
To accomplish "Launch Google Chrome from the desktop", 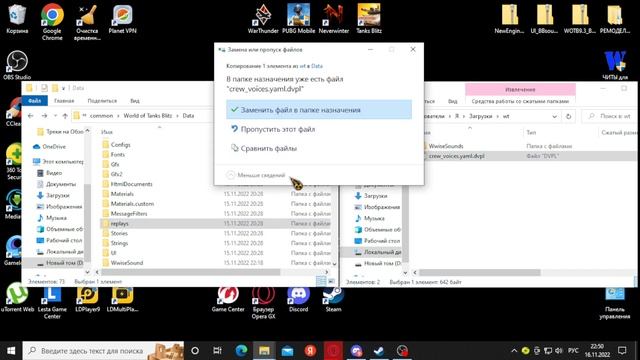I will pyautogui.click(x=52, y=22).
